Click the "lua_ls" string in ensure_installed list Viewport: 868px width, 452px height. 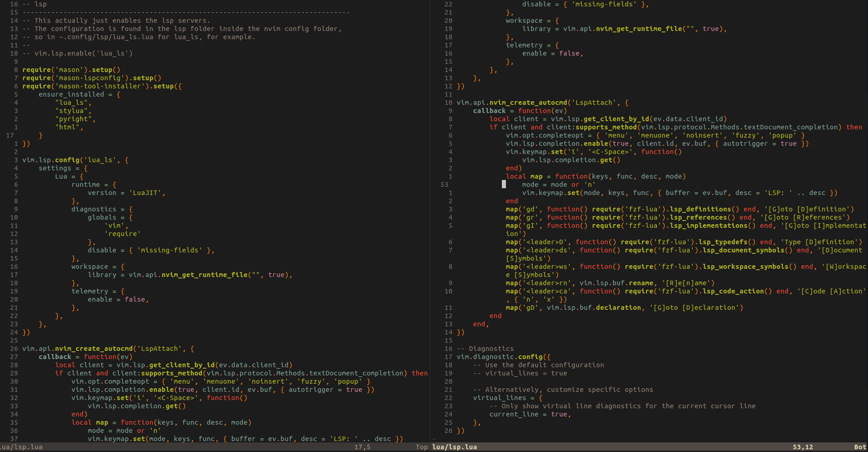click(x=73, y=103)
